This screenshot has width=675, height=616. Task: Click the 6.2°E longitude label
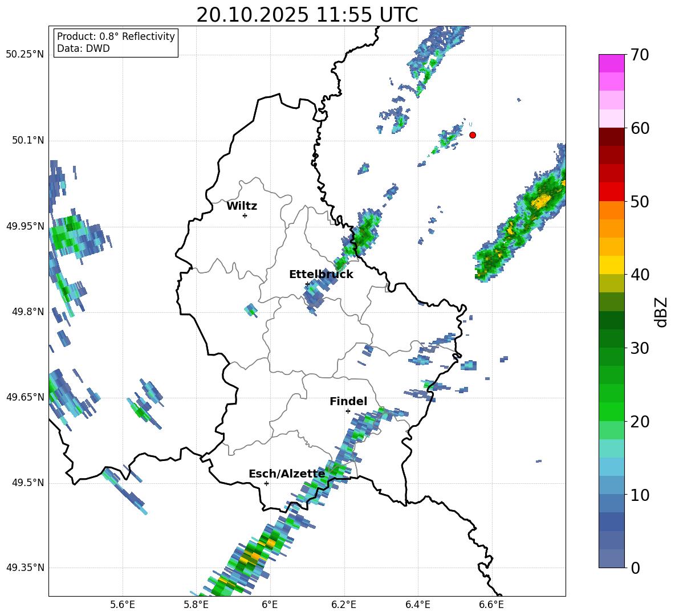(344, 605)
